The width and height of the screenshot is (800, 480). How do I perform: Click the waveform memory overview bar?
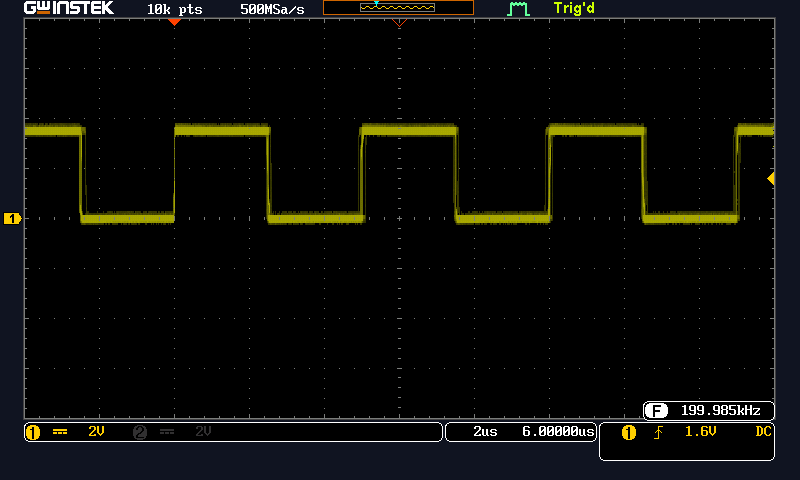click(398, 8)
